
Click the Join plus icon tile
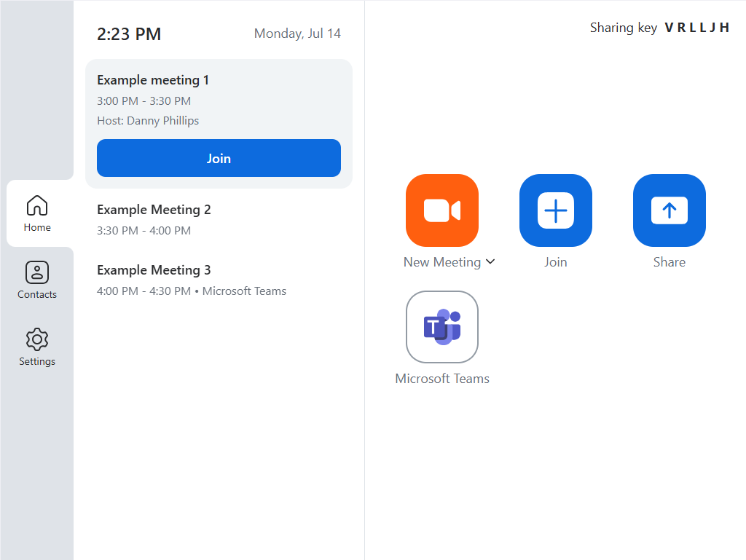coord(555,210)
